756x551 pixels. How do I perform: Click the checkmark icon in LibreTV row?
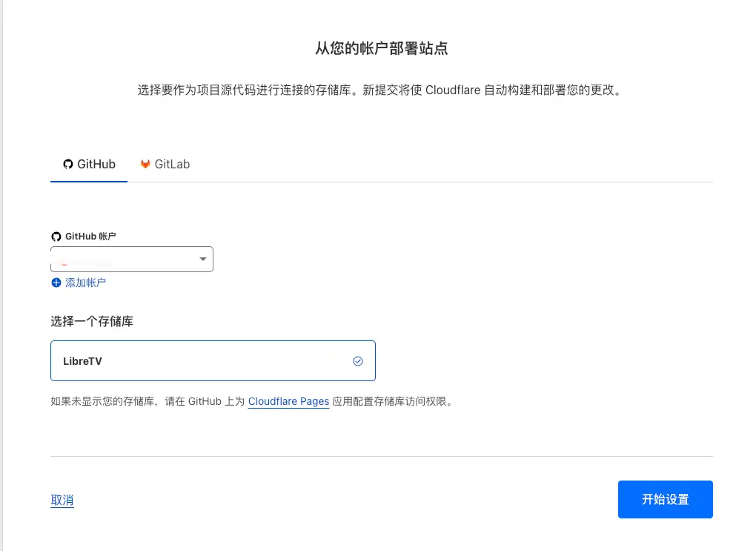coord(358,361)
